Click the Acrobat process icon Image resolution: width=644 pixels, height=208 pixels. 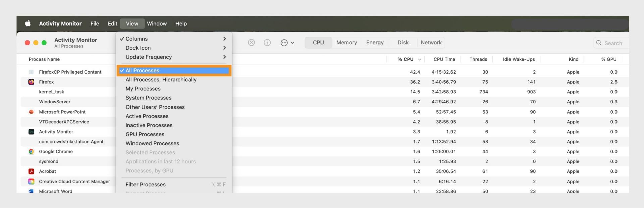31,171
